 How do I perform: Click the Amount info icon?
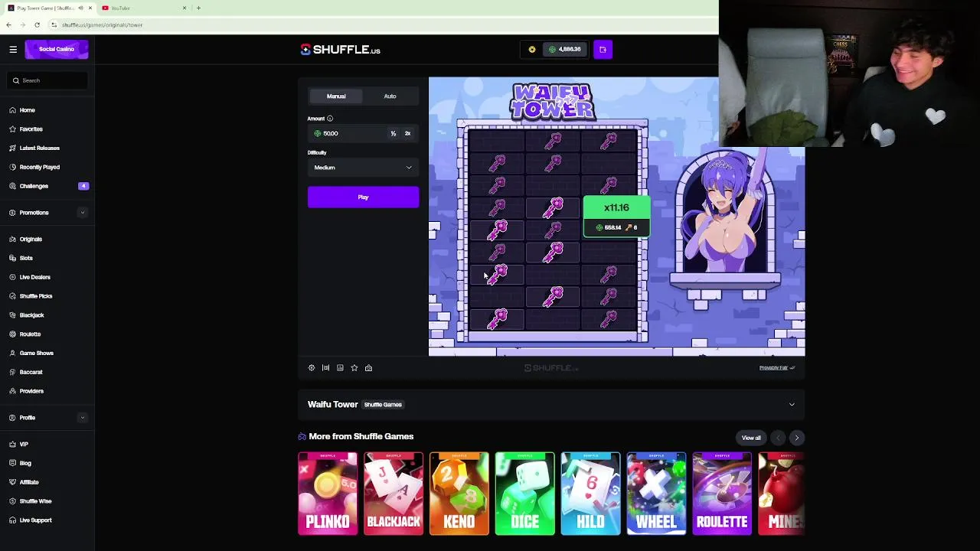point(330,119)
